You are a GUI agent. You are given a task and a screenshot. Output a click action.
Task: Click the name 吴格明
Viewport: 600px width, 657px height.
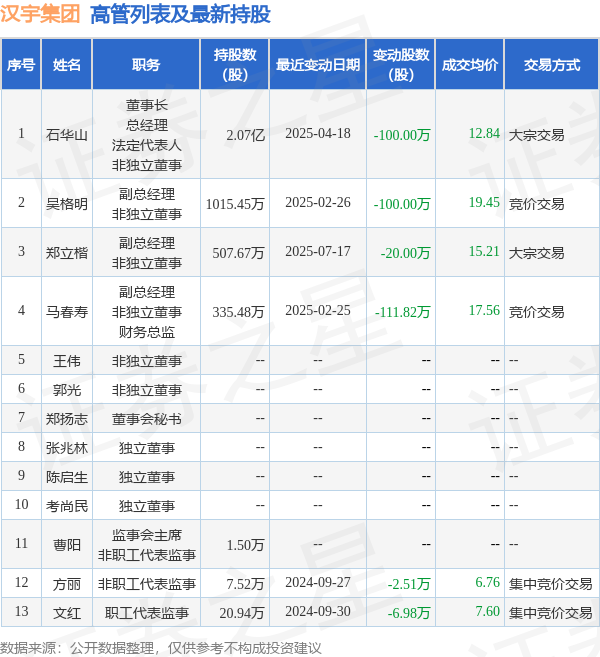click(x=67, y=204)
